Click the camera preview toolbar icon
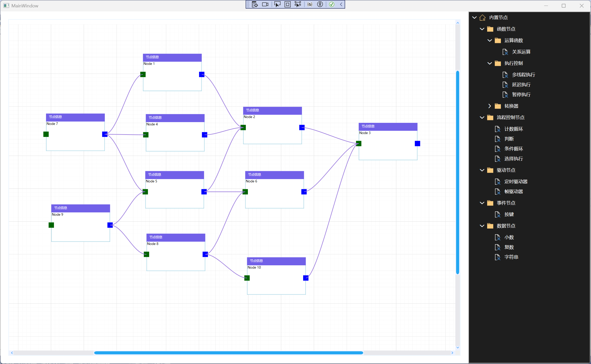 click(x=265, y=4)
